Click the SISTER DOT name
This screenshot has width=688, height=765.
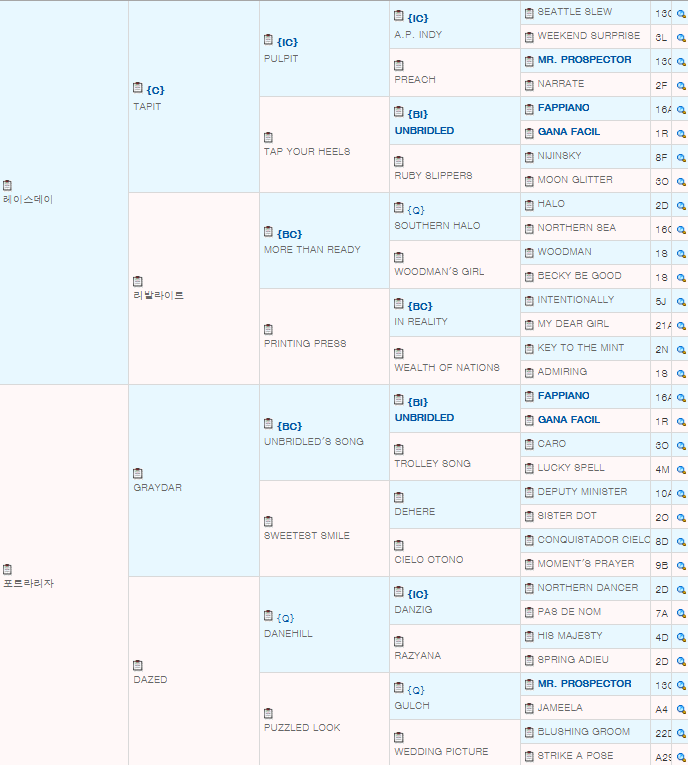coord(567,516)
